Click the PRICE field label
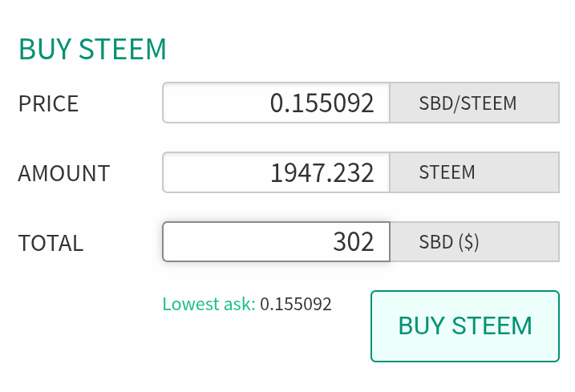The image size is (575, 392). 48,103
